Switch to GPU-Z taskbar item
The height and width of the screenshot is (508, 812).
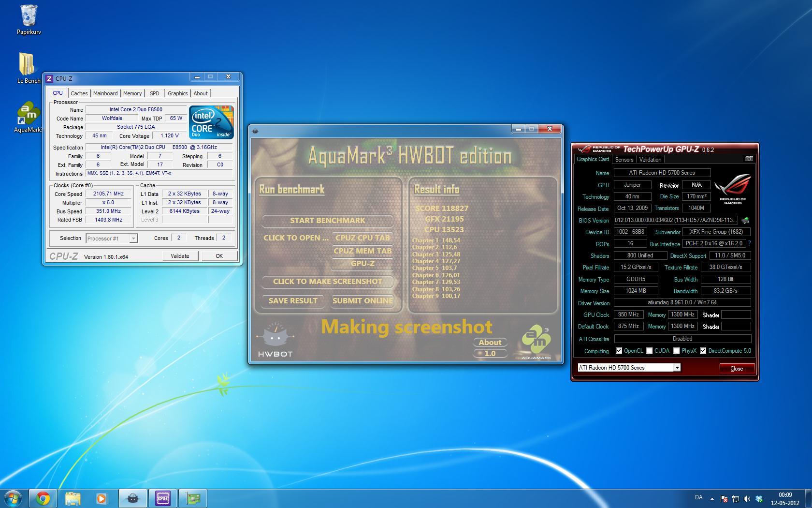click(x=193, y=498)
